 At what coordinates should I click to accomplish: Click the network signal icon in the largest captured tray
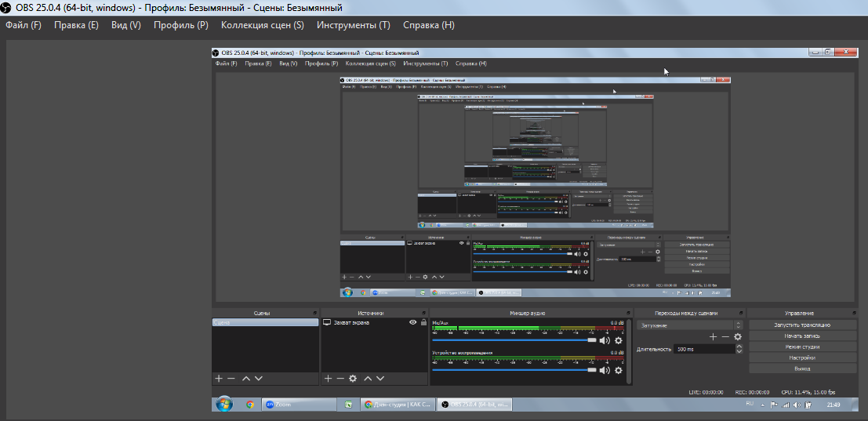[786, 405]
